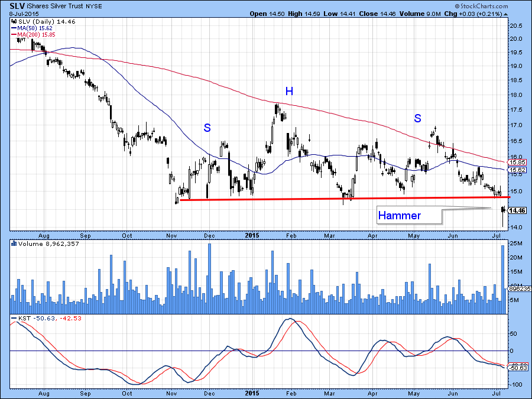Click the MA(50) 15.62 legend entry
532x399 pixels.
[35, 28]
